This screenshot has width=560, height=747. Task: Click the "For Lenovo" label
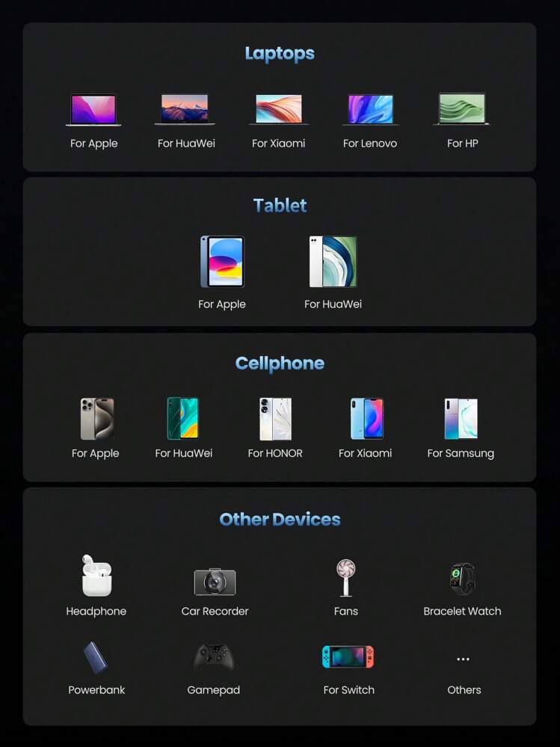[370, 144]
